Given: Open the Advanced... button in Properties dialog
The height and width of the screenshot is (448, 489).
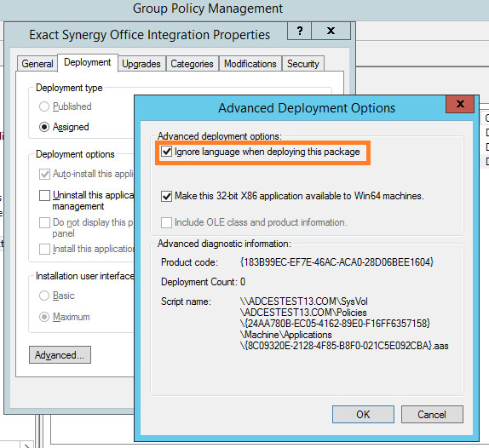Looking at the screenshot, I should pos(60,355).
